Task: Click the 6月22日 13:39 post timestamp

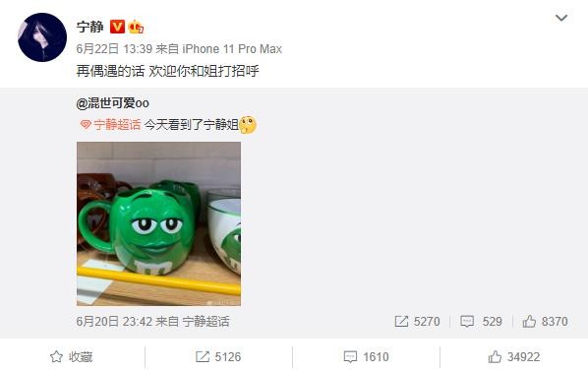Action: point(114,49)
